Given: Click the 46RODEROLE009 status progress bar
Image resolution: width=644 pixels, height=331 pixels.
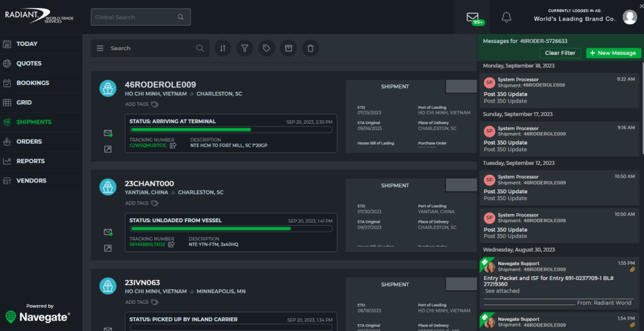Looking at the screenshot, I should point(231,130).
